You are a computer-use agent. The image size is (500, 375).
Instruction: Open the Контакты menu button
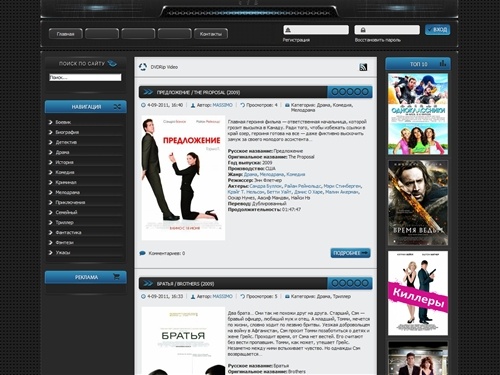point(211,34)
